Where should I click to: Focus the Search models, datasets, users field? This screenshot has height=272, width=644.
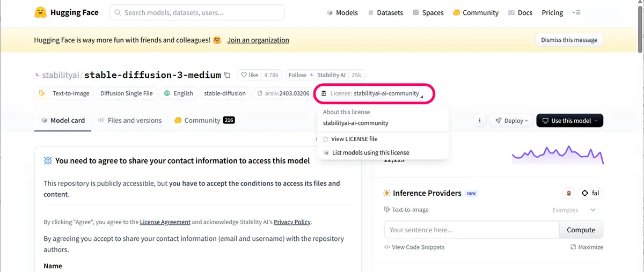coord(197,12)
